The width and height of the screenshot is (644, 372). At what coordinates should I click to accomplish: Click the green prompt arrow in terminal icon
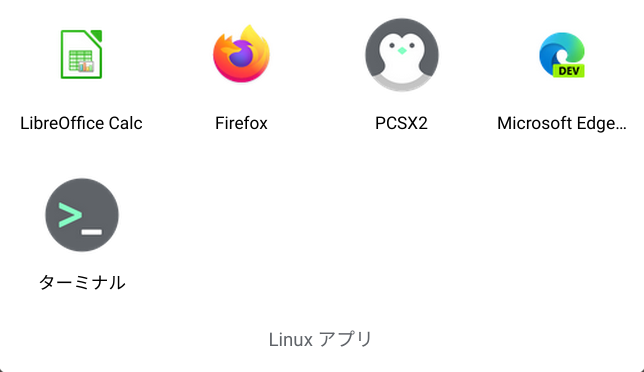70,214
